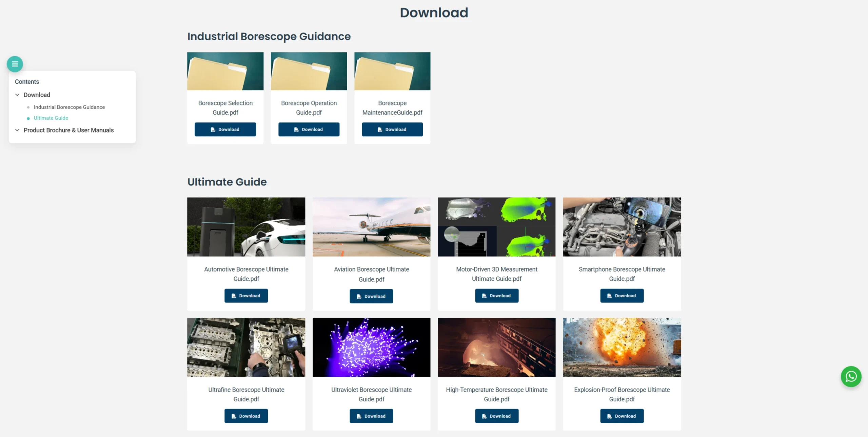The image size is (868, 437).
Task: Download Automotive Borescope Ultimate Guide.pdf
Action: pyautogui.click(x=246, y=296)
